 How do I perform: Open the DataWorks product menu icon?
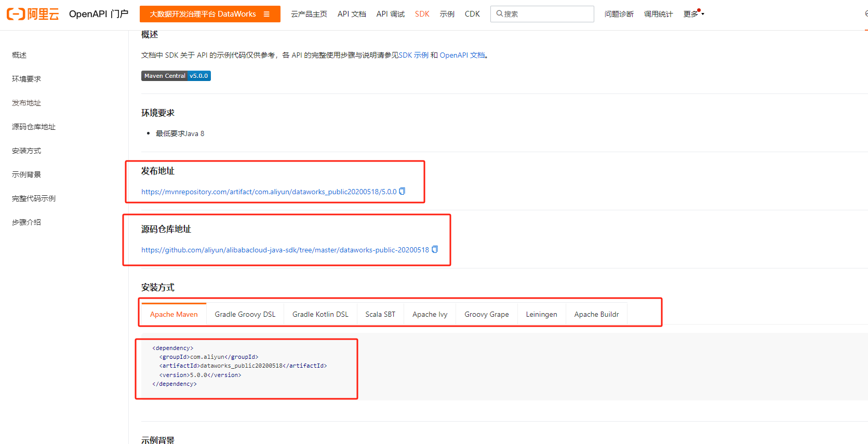[266, 14]
